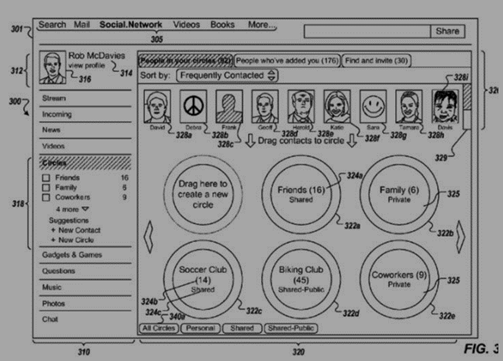Click Rob McDavies profile picture
Screen dimensions: 503x361
tap(52, 67)
